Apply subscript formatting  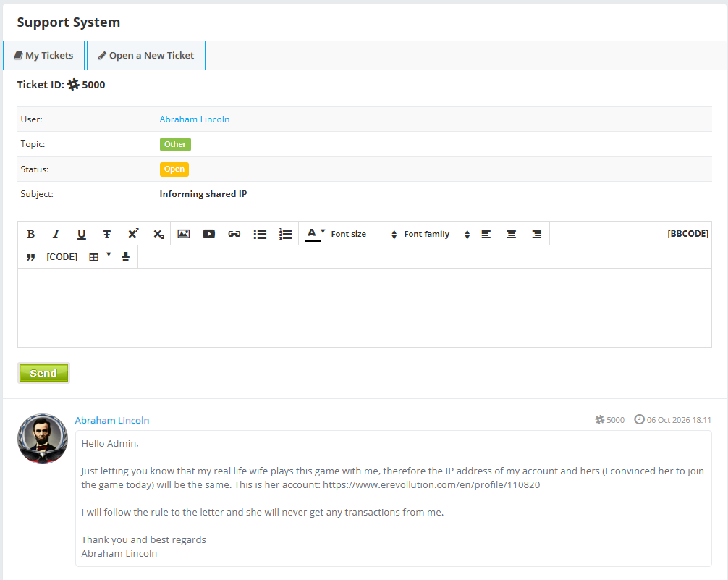pos(158,234)
